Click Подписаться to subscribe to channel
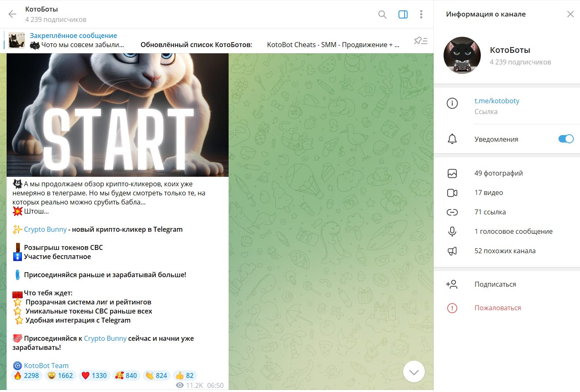The width and height of the screenshot is (580, 392). pyautogui.click(x=495, y=284)
